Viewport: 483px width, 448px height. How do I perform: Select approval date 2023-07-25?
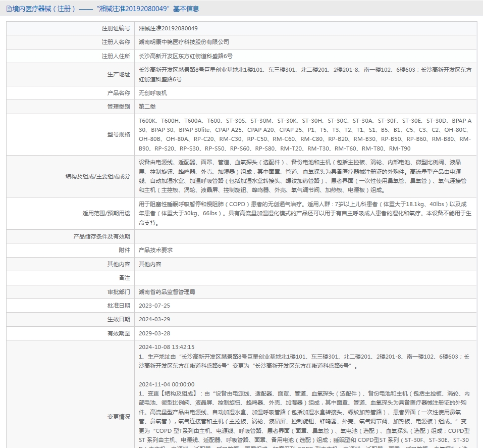tap(154, 306)
